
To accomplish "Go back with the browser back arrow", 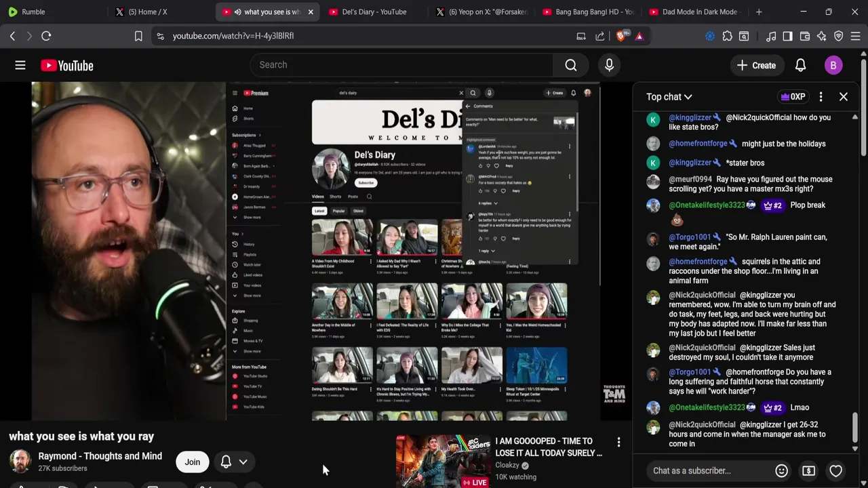I will point(12,36).
